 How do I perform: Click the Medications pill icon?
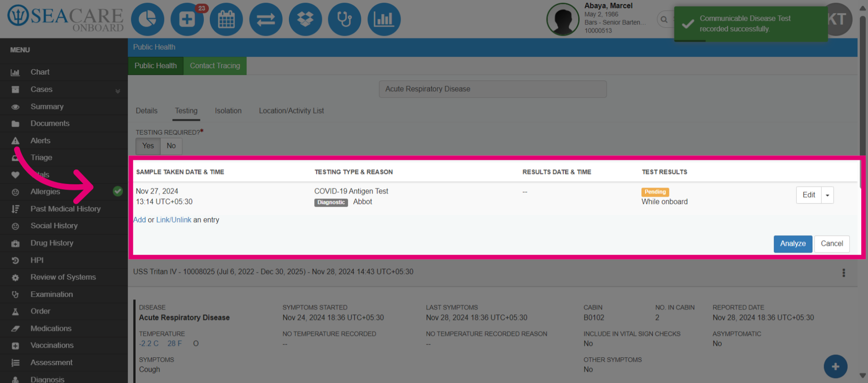(15, 329)
